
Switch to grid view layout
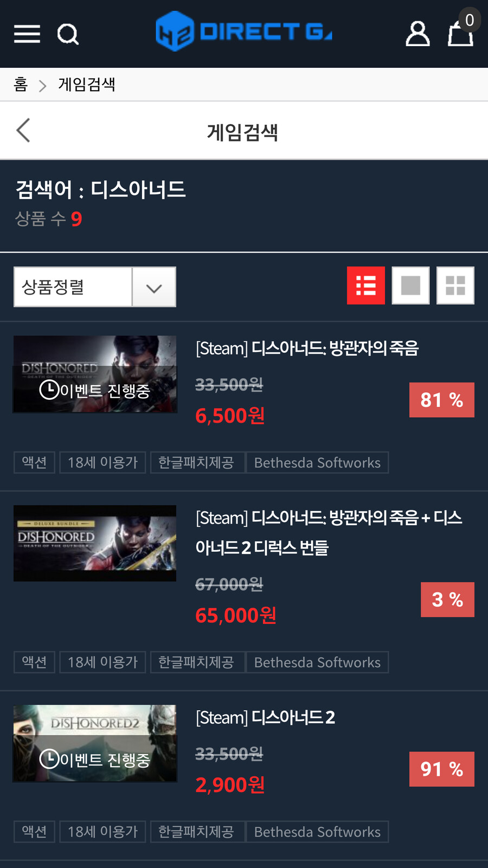click(x=455, y=285)
